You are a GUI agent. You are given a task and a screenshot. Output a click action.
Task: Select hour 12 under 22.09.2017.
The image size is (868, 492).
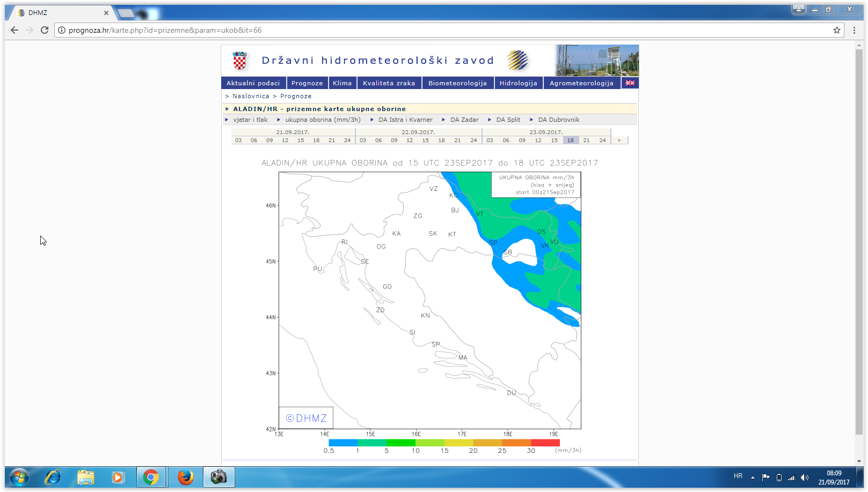410,141
